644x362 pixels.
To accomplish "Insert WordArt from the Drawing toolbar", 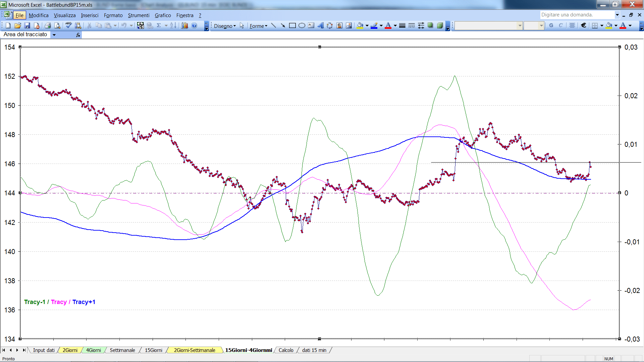I will click(x=321, y=25).
